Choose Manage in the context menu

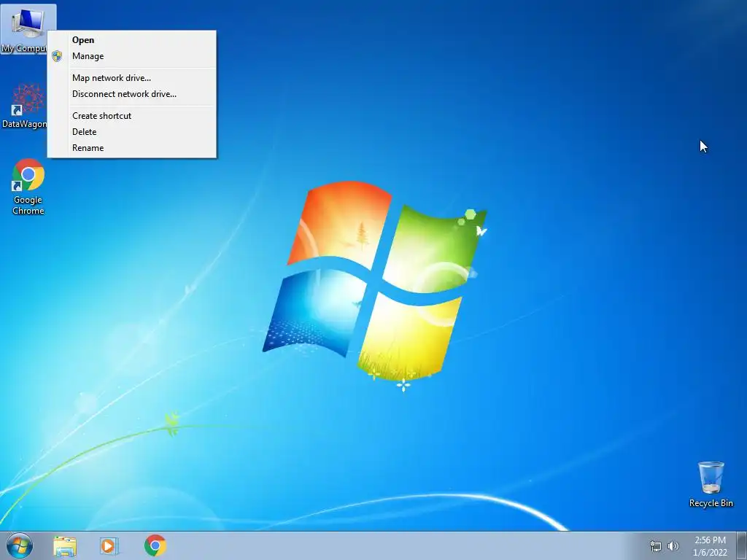pyautogui.click(x=131, y=56)
